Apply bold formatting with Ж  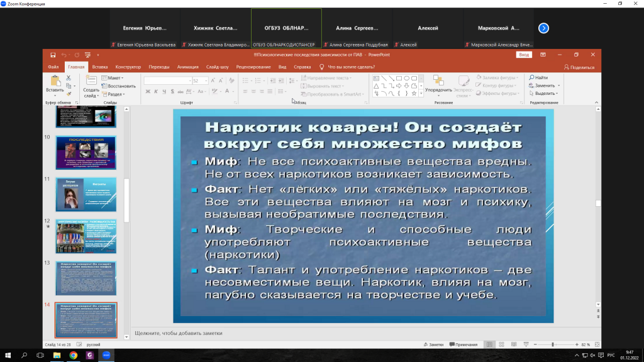[x=148, y=92]
